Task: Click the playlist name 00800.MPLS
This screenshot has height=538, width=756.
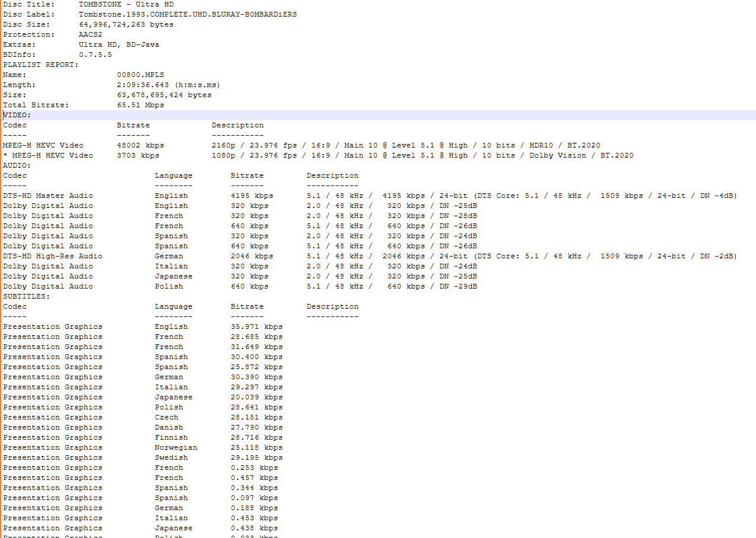Action: [139, 74]
